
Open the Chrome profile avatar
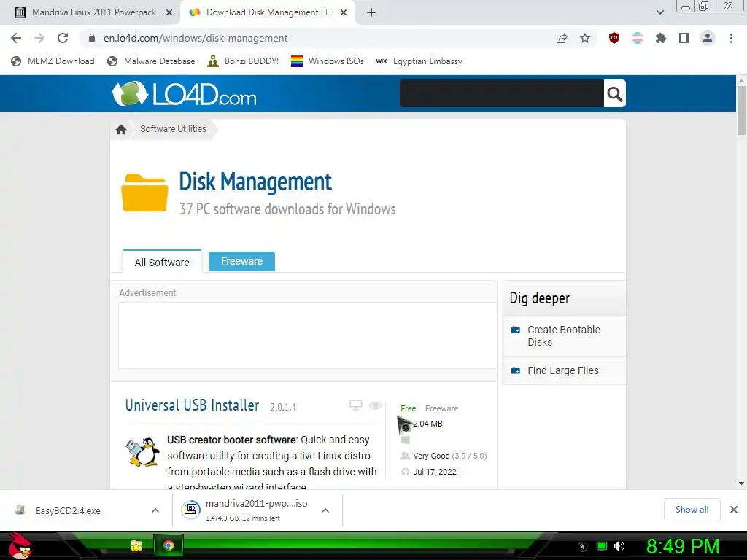point(708,38)
